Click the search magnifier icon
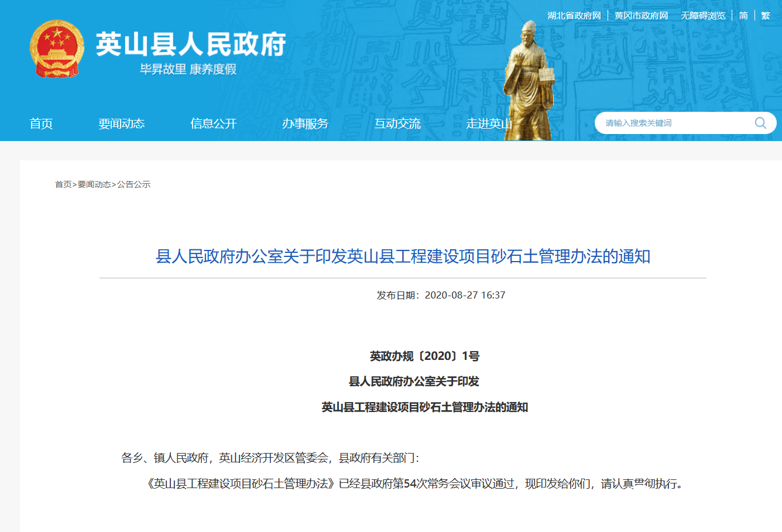This screenshot has width=782, height=532. tap(760, 123)
